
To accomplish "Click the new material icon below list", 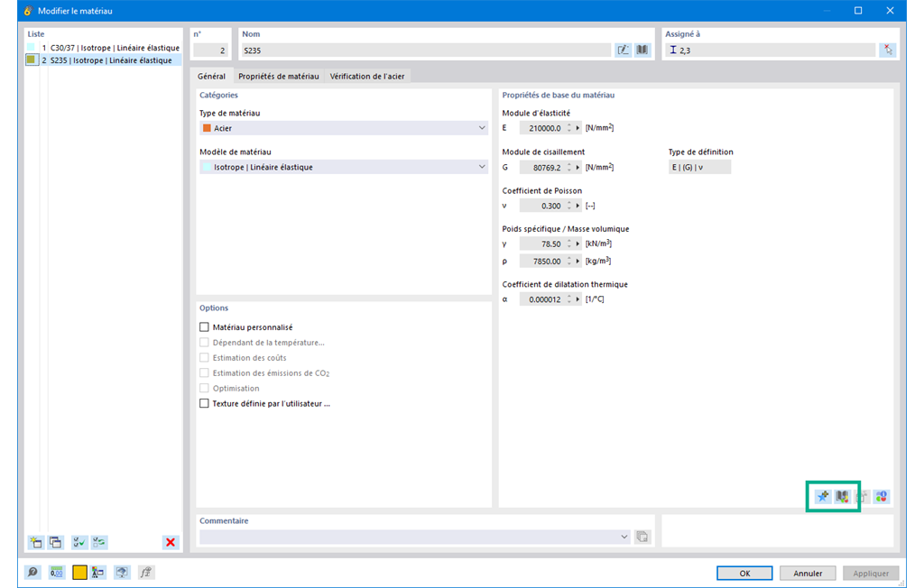I will tap(36, 542).
